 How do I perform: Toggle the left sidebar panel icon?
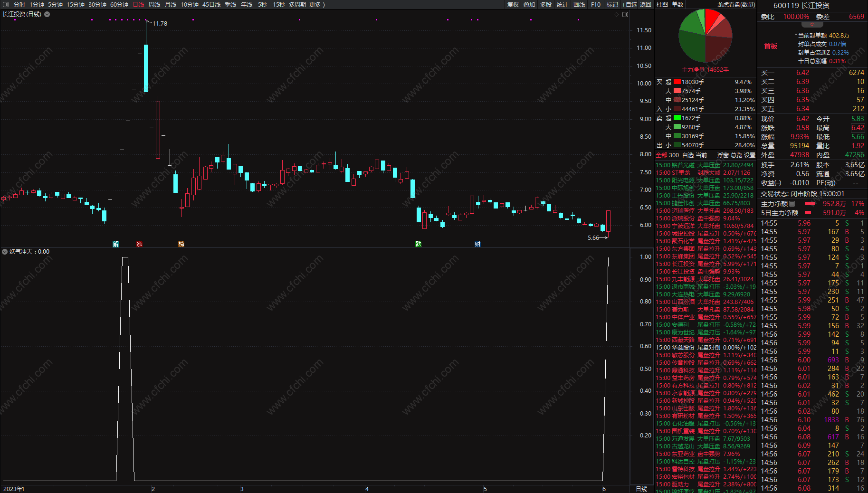[5, 4]
